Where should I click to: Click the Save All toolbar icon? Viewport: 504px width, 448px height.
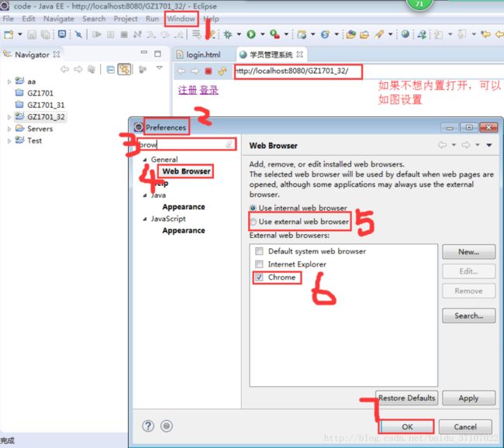(x=46, y=34)
